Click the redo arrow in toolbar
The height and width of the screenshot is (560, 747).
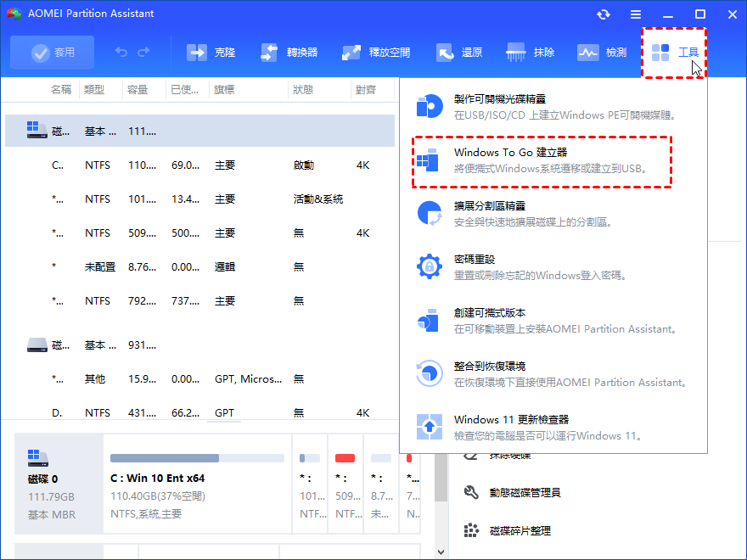click(x=143, y=52)
